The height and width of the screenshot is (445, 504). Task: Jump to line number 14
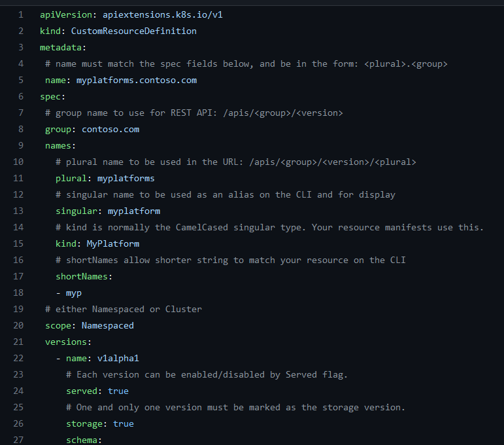(18, 227)
